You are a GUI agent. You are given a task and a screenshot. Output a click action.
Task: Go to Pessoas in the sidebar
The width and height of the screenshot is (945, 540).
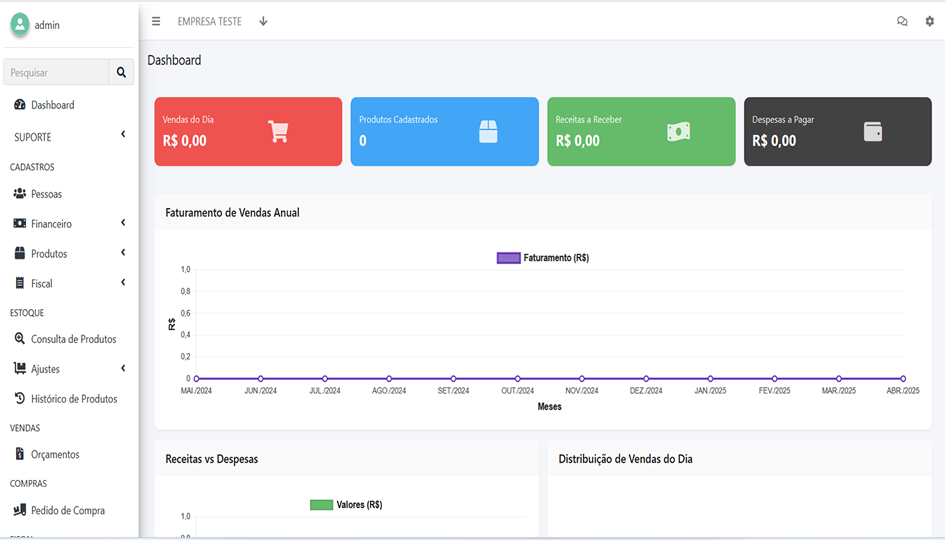tap(46, 194)
